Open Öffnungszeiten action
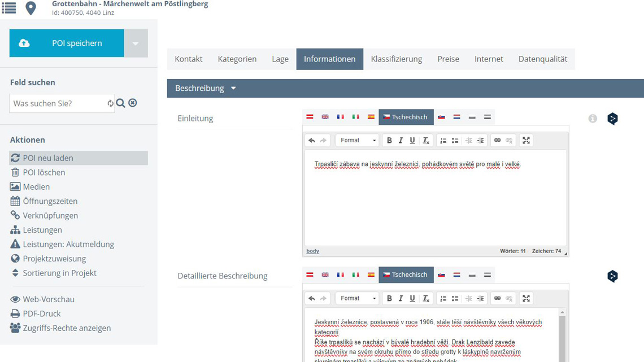 click(44, 201)
